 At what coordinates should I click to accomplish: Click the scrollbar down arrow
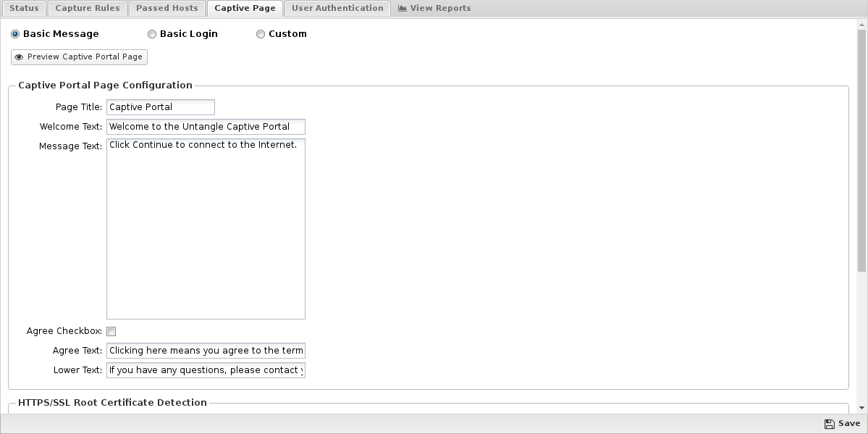[861, 409]
